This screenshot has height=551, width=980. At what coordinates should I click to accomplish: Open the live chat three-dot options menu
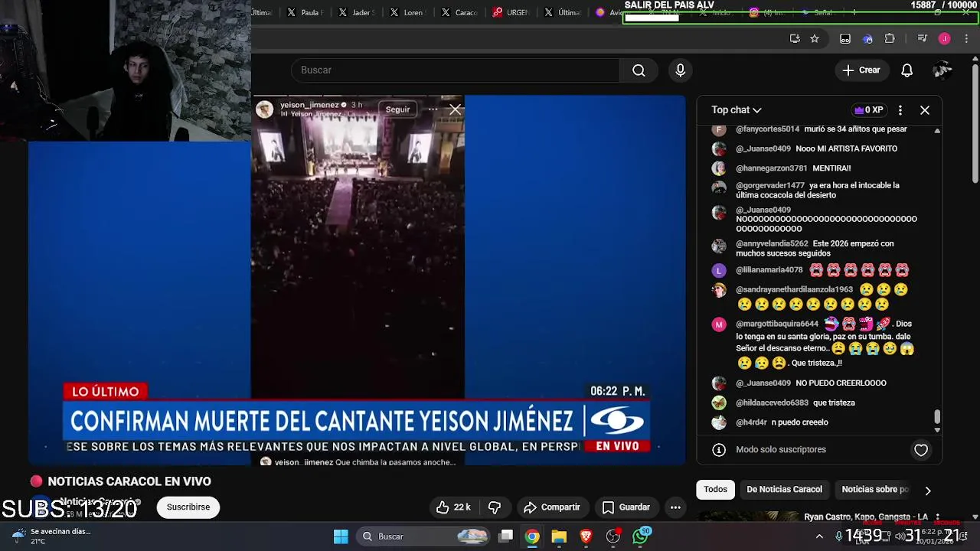point(900,110)
